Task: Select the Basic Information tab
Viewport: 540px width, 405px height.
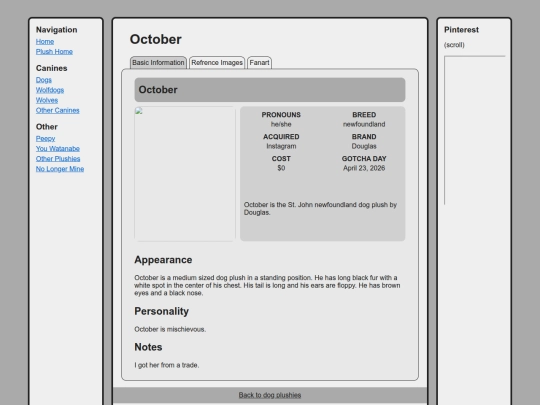Action: click(x=158, y=63)
